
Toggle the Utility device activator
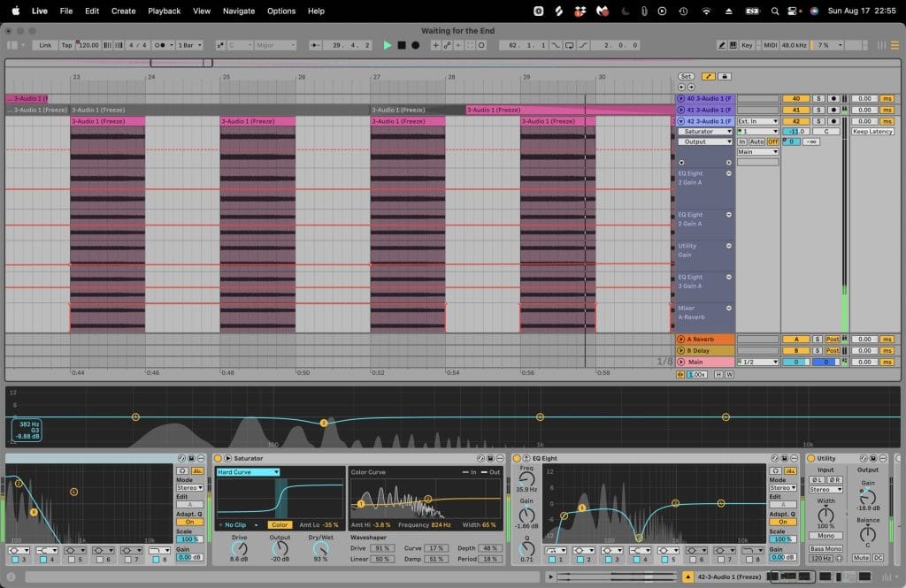pyautogui.click(x=810, y=458)
